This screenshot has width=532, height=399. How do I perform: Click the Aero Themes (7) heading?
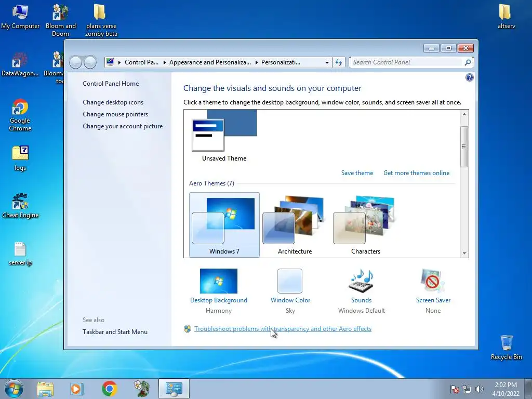(212, 183)
